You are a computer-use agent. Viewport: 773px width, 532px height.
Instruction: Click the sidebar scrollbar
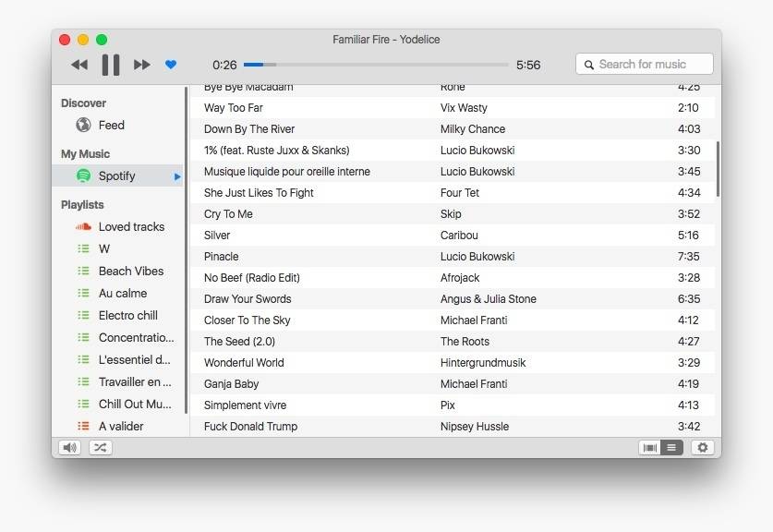pos(186,250)
